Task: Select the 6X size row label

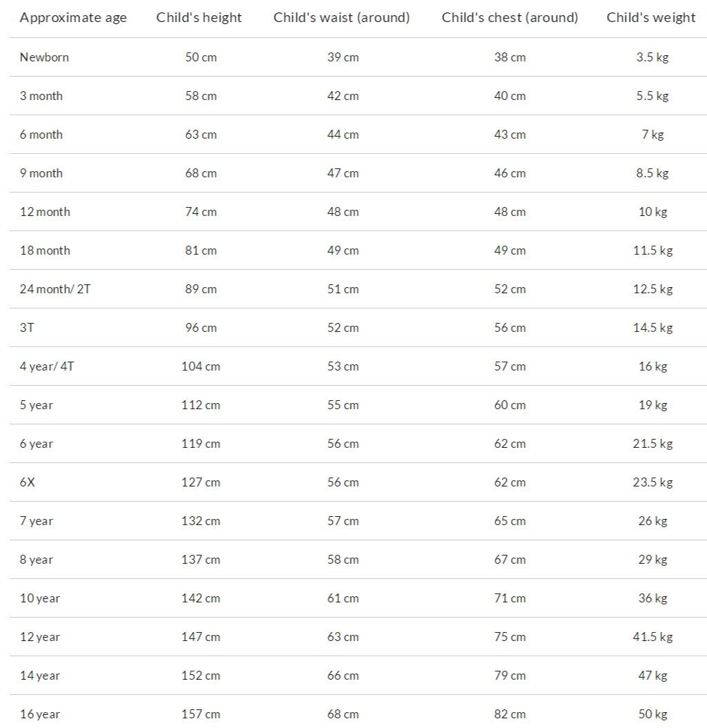Action: [x=27, y=482]
